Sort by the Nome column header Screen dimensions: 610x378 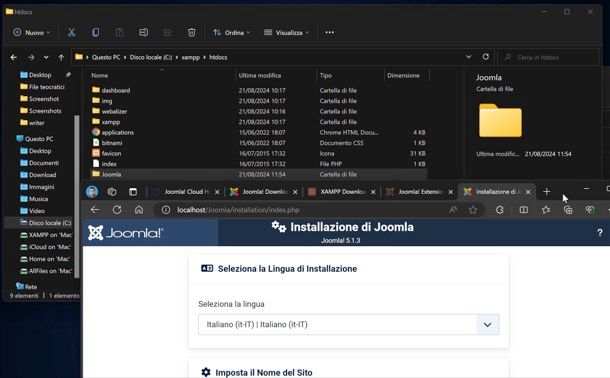click(100, 75)
